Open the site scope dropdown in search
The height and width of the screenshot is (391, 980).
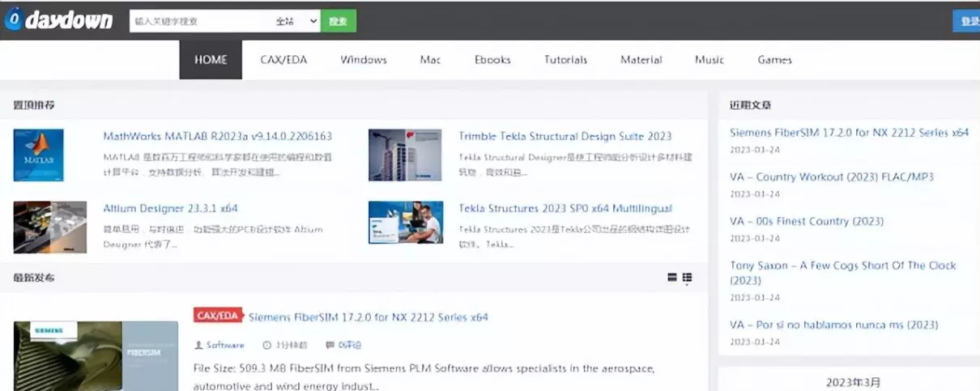(296, 22)
